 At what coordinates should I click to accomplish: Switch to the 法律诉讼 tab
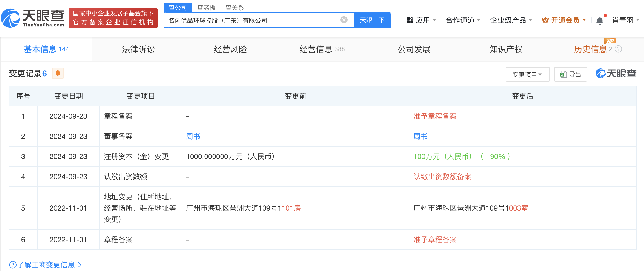pyautogui.click(x=138, y=49)
